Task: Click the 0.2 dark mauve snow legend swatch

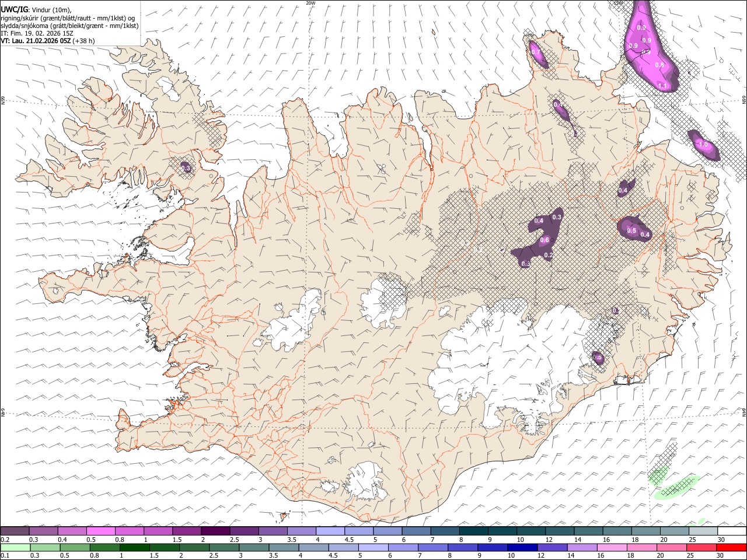Action: pyautogui.click(x=15, y=531)
